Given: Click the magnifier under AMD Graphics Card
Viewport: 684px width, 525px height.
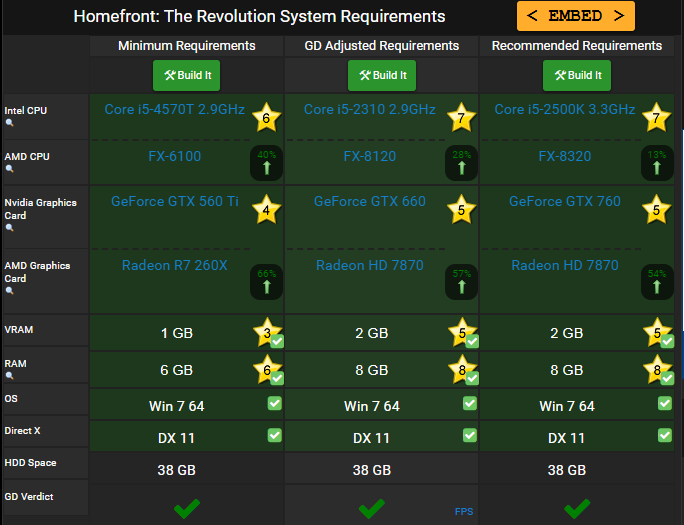Looking at the screenshot, I should point(9,290).
